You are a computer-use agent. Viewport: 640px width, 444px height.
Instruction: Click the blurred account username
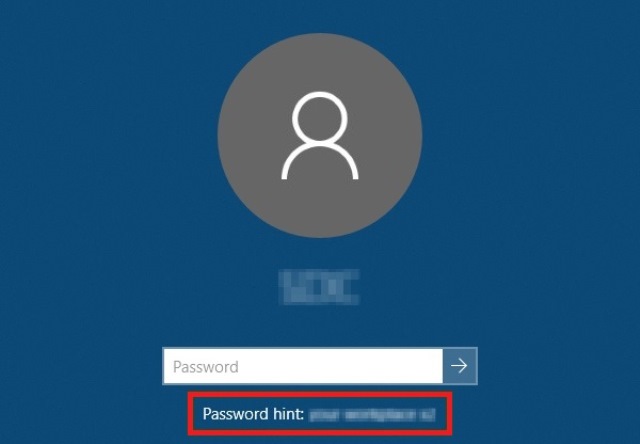tap(319, 286)
